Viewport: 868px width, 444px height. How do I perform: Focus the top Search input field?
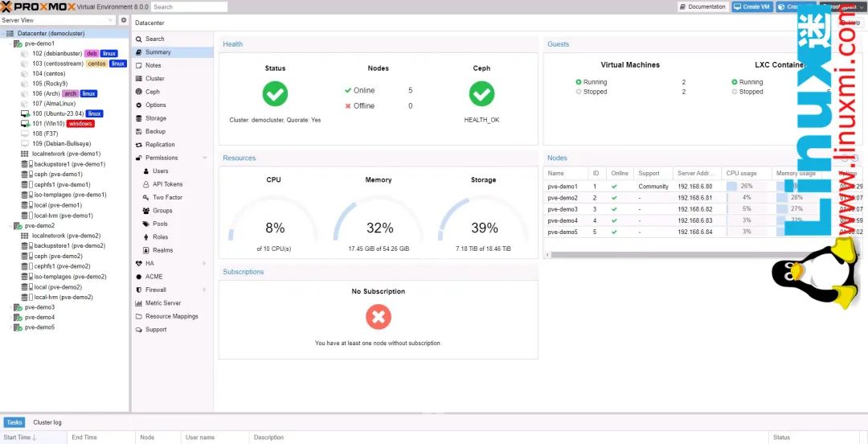(x=190, y=6)
